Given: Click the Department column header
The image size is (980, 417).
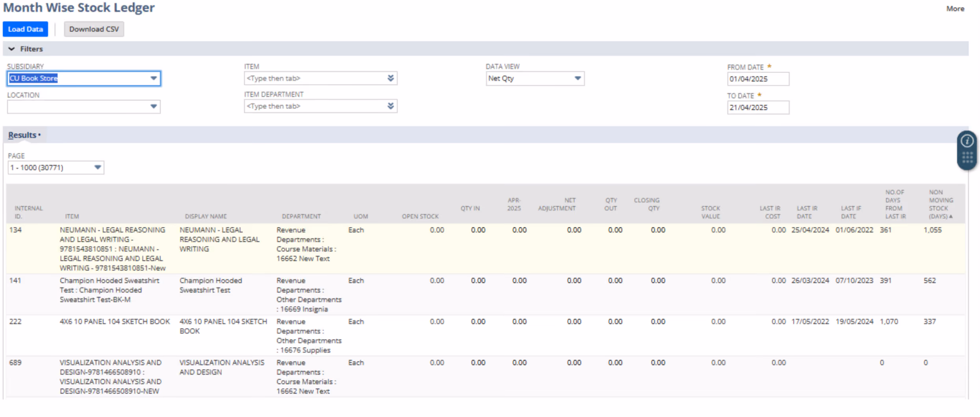Looking at the screenshot, I should pos(301,216).
